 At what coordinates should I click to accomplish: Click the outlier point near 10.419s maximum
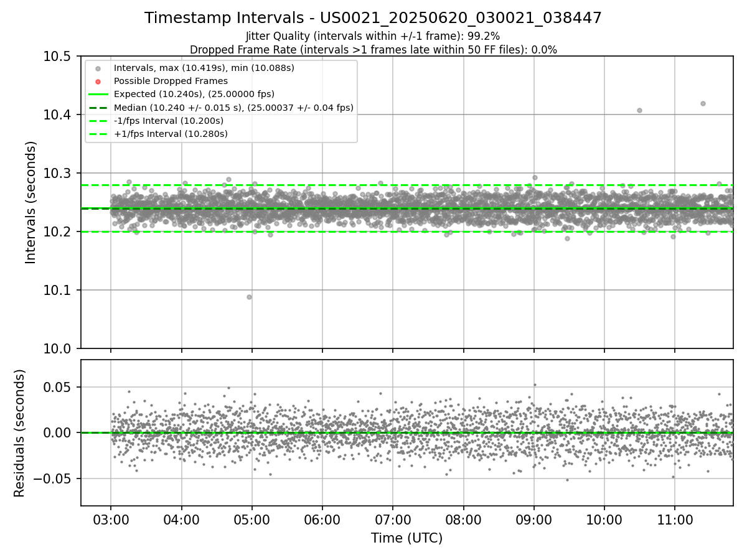click(703, 103)
